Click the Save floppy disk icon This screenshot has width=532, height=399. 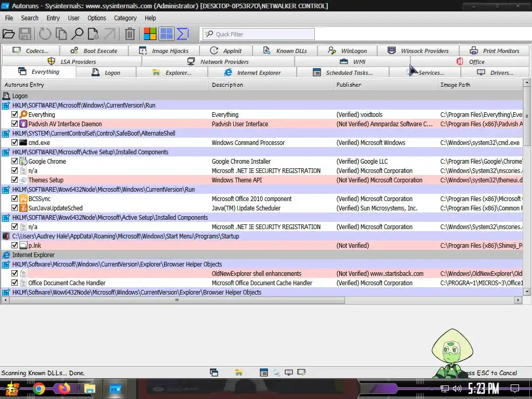[x=25, y=34]
